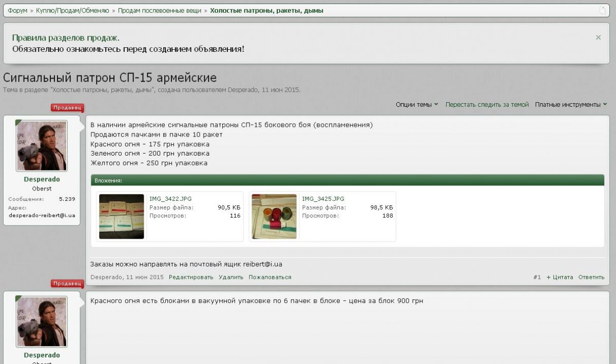
Task: Open Desperado's avatar in second post
Action: pyautogui.click(x=42, y=321)
